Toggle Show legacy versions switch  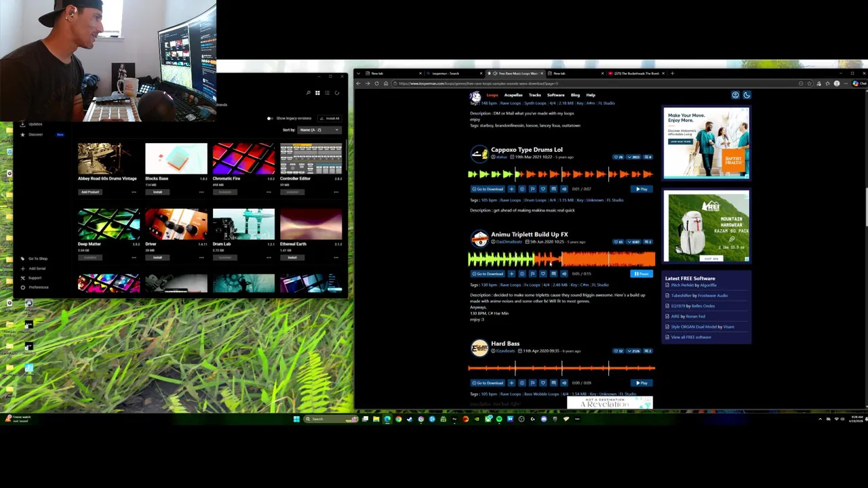click(x=270, y=119)
